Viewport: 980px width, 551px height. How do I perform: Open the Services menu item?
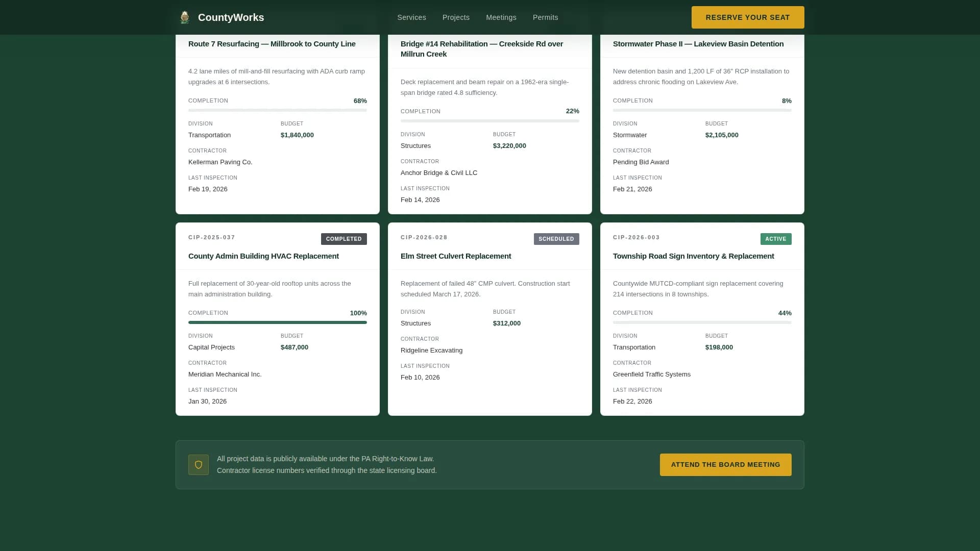click(x=411, y=17)
